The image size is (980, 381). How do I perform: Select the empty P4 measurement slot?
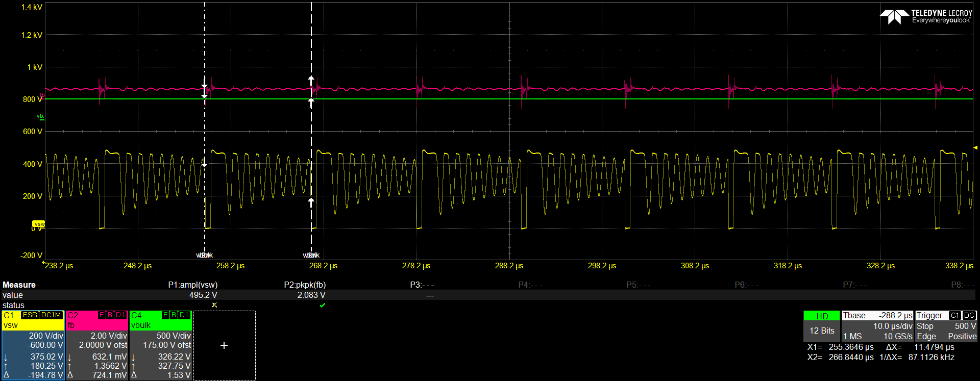(530, 285)
